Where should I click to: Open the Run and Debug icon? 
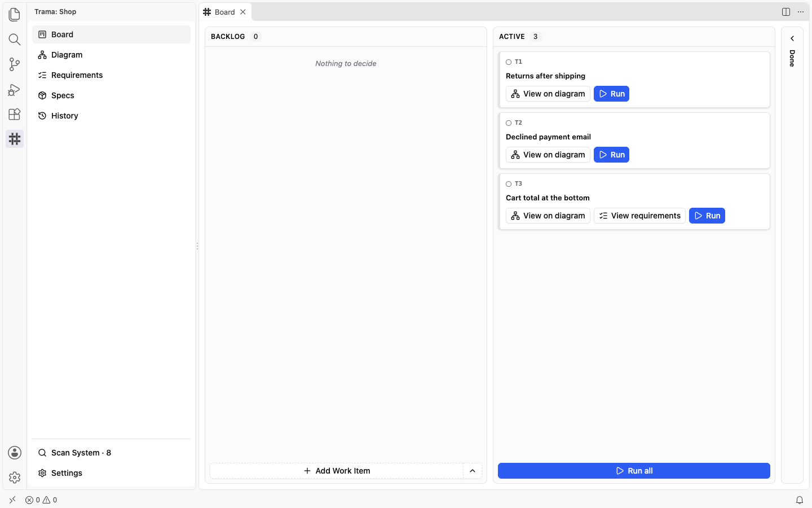15,89
